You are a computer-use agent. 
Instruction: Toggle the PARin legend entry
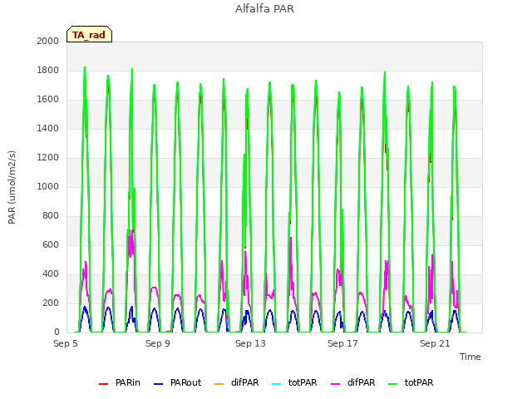(x=120, y=382)
